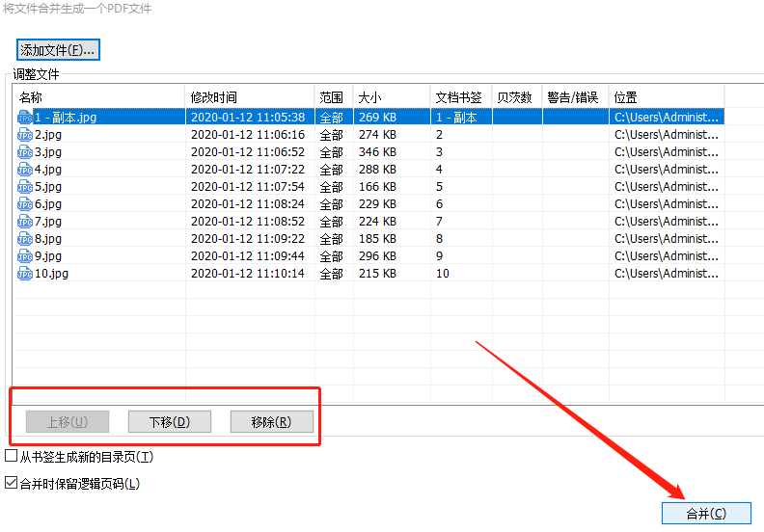Click the JPG icon next to 7.jpg
Viewport: 764px width, 532px height.
point(25,222)
